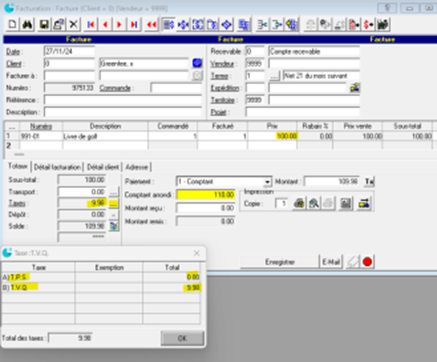Go to the next record with the red arrow
437x362 pixels.
119,24
